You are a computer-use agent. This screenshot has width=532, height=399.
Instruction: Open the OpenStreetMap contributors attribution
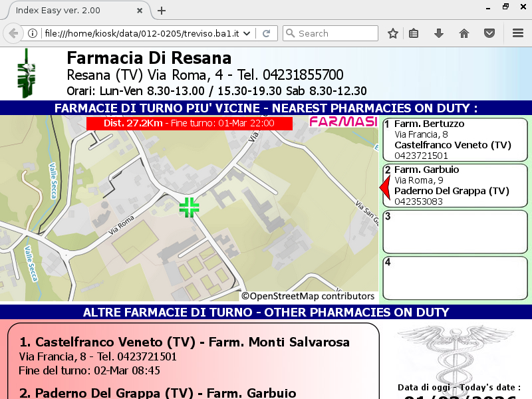click(x=308, y=296)
